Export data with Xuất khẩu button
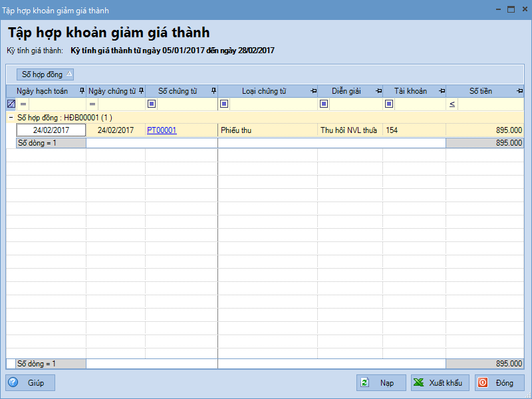Screen dimensions: 532x399 440,382
